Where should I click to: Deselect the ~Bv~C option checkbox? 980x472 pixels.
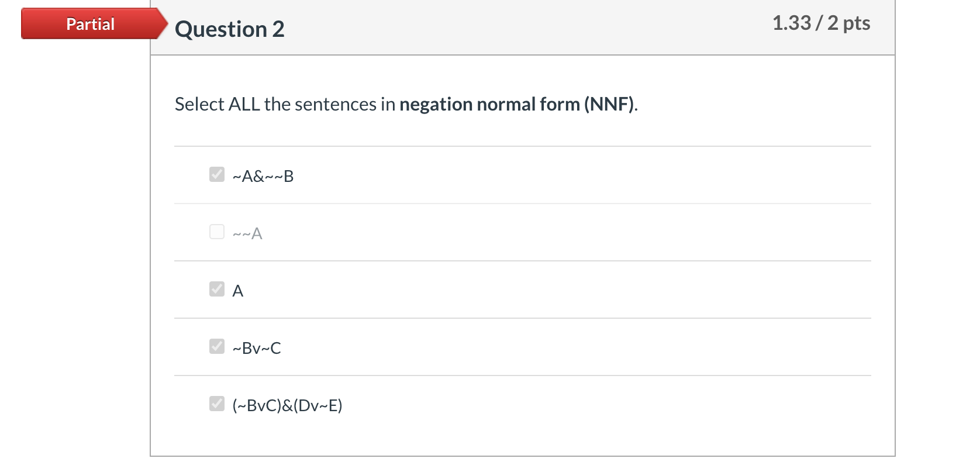coord(217,346)
